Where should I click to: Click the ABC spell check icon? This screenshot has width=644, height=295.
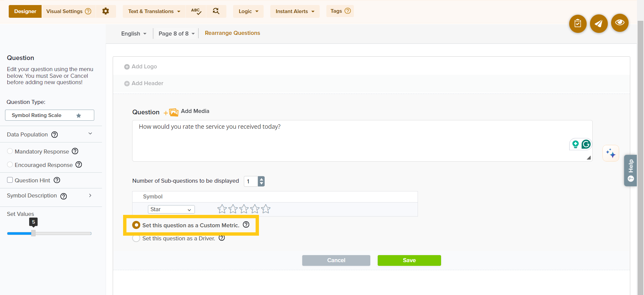196,11
